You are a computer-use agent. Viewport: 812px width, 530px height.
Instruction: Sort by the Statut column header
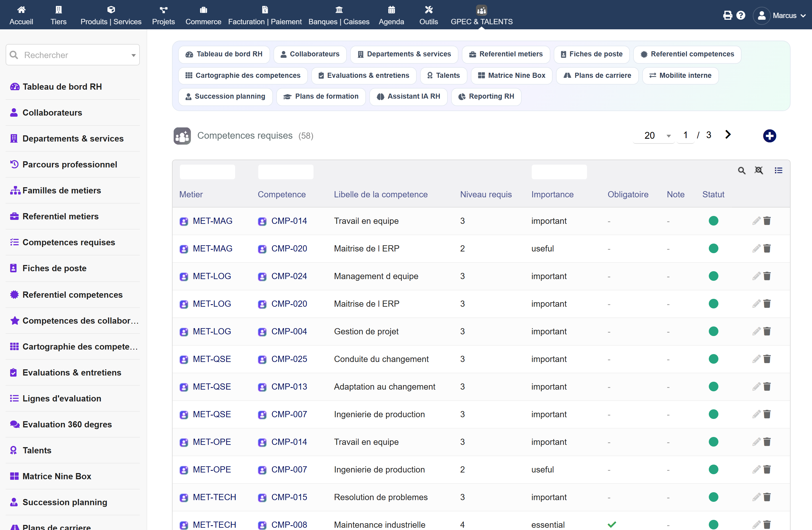click(x=713, y=195)
